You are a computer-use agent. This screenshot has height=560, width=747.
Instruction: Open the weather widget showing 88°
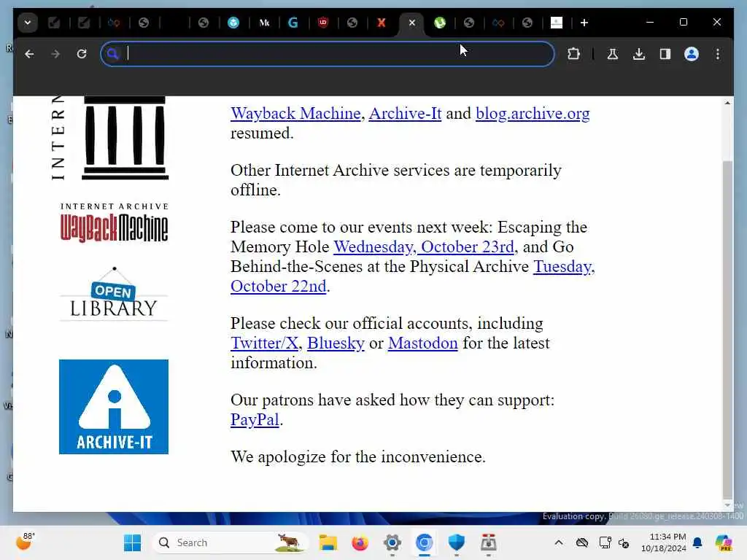coord(26,542)
